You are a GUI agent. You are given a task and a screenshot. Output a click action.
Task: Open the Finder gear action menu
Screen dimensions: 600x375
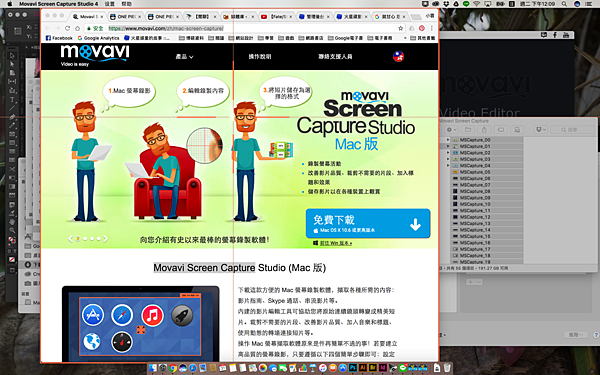click(452, 130)
